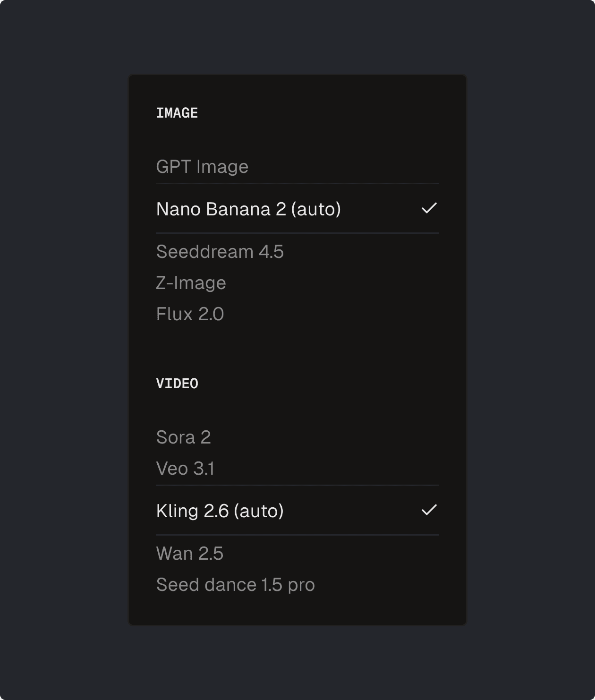Choose Veo 3.1 as the video model
The height and width of the screenshot is (700, 595).
pyautogui.click(x=185, y=469)
